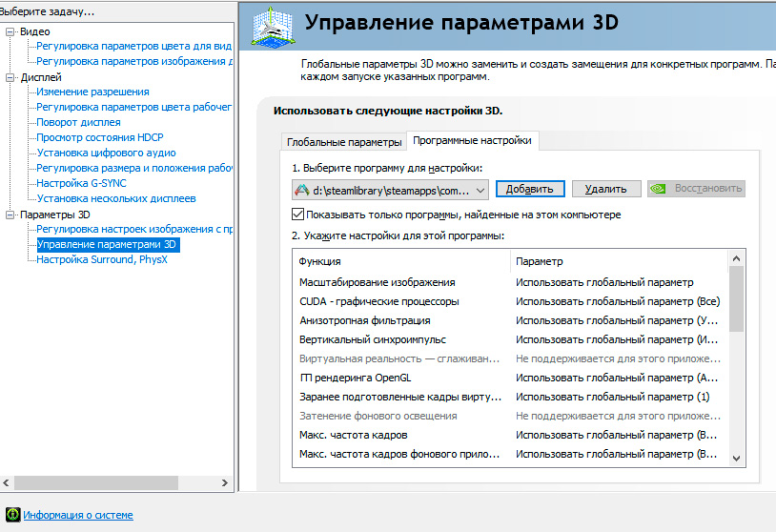Select Заранее подготовленные кадры row
776x532 pixels.
tap(510, 397)
